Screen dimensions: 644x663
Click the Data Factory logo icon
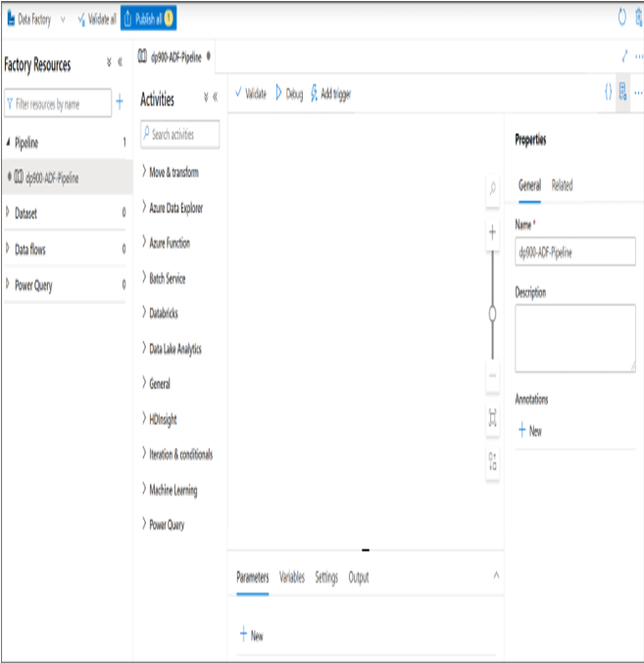(11, 19)
